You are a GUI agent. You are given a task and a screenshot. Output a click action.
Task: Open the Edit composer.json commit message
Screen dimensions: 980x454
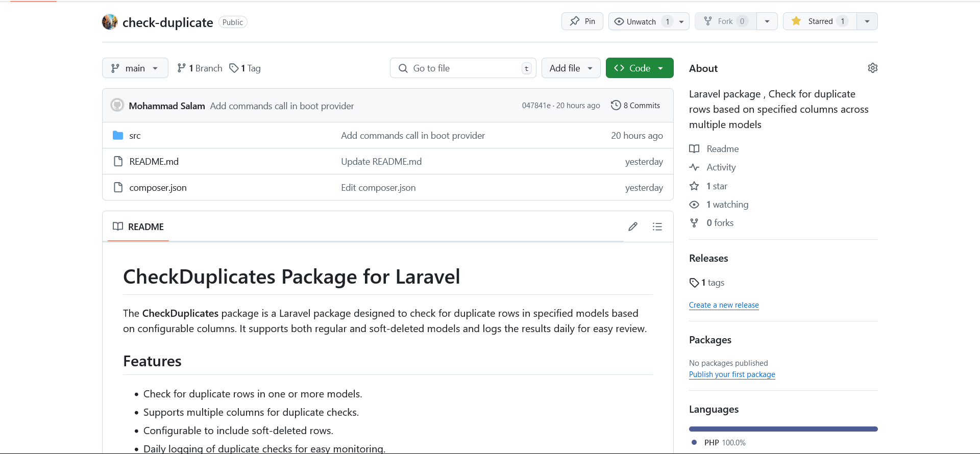(x=378, y=188)
